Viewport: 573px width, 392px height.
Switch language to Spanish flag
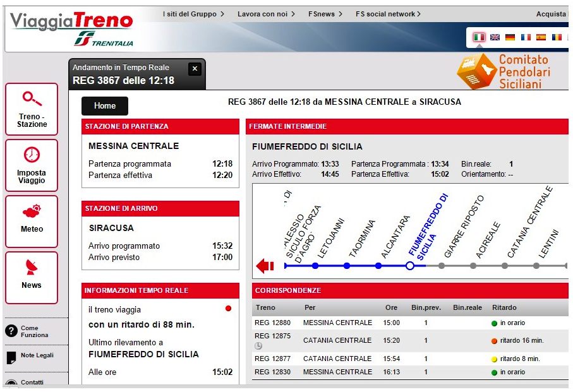541,37
